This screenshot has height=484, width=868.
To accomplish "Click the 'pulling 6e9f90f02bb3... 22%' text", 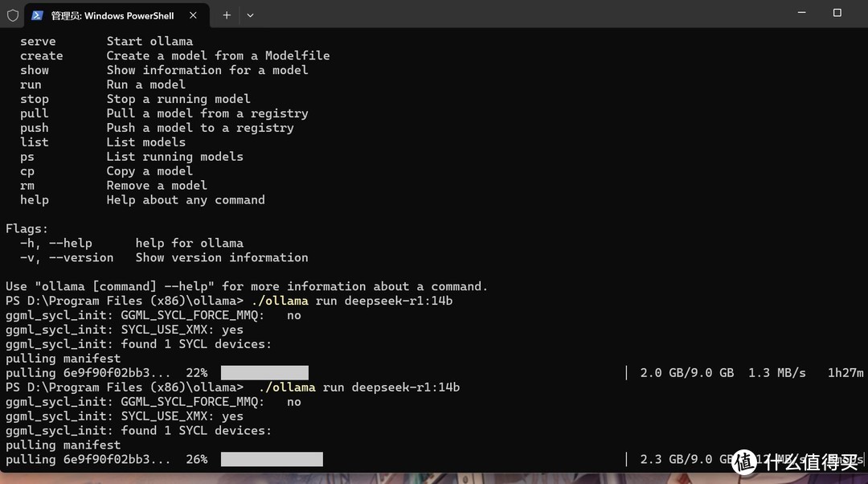I will click(x=107, y=373).
